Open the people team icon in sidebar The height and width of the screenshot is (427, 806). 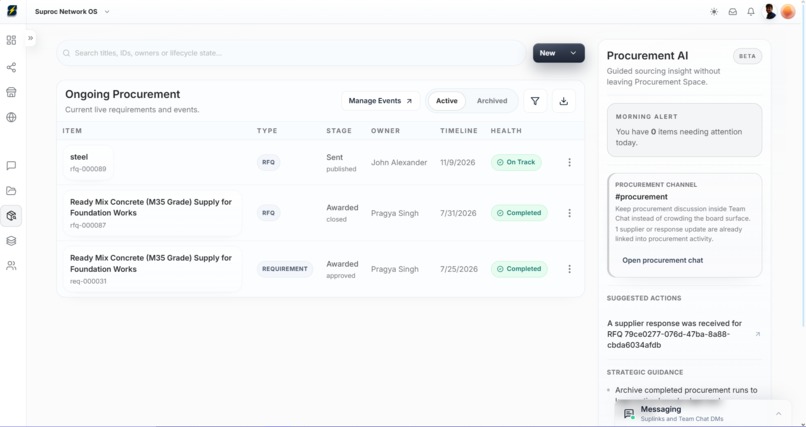[x=11, y=266]
